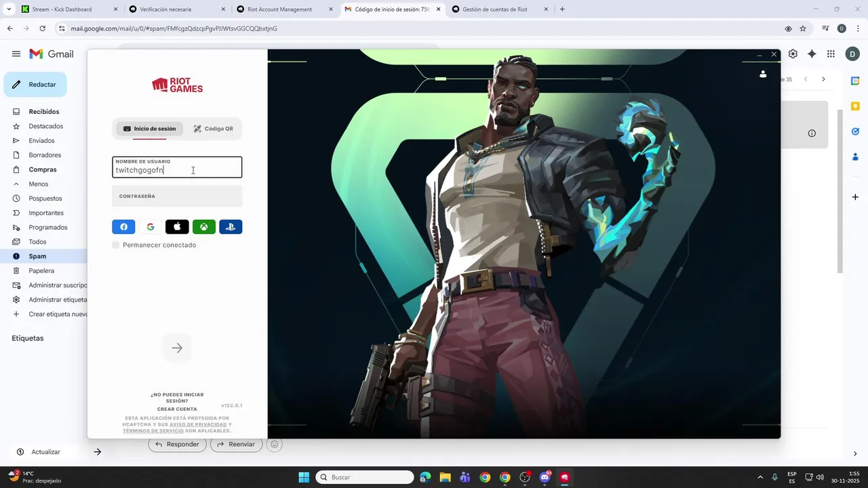Bookmark this page with star icon
The image size is (868, 488).
[803, 28]
